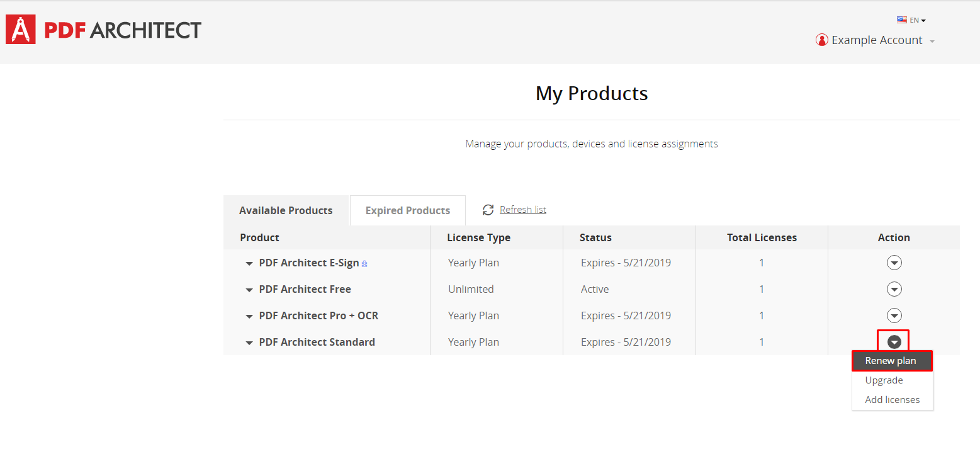The height and width of the screenshot is (449, 980).
Task: Click the Active status cell
Action: coord(595,289)
